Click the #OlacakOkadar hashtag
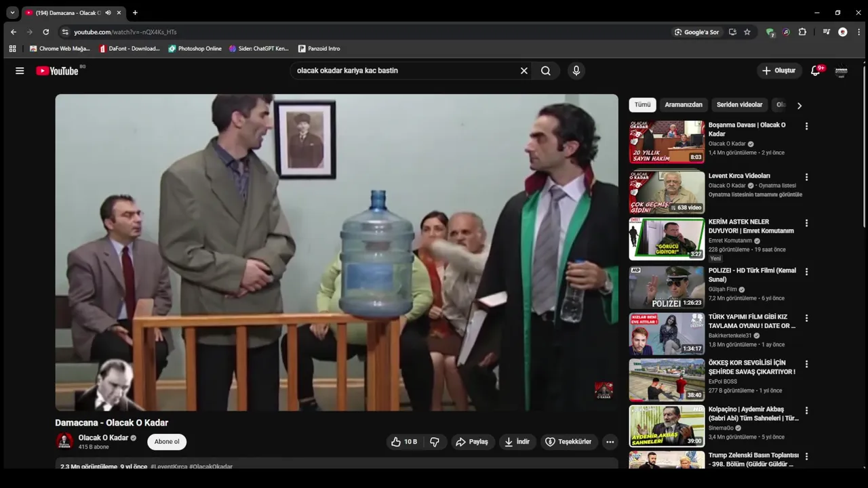The width and height of the screenshot is (868, 488). 211,466
